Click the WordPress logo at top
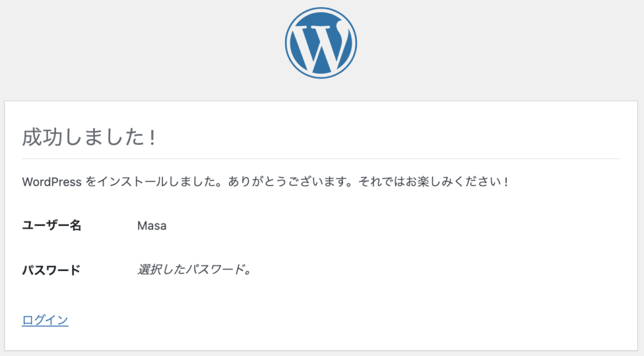The height and width of the screenshot is (356, 644). coord(321,43)
